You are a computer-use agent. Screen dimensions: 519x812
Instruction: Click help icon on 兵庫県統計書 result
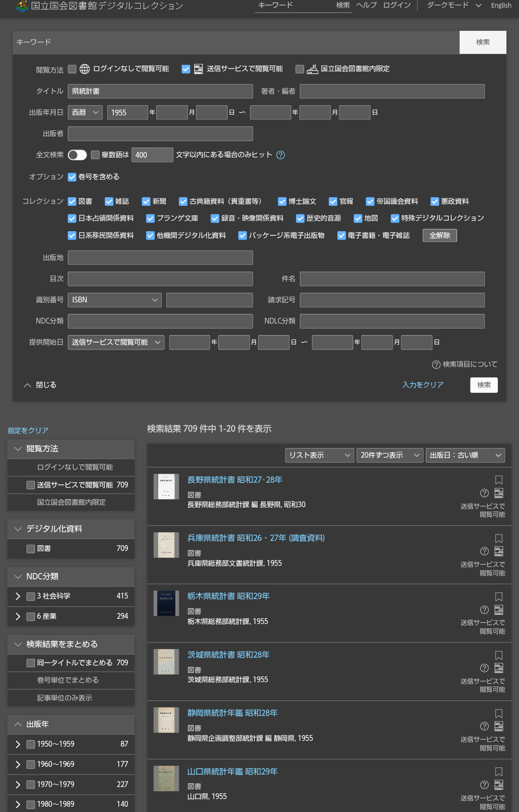(484, 551)
